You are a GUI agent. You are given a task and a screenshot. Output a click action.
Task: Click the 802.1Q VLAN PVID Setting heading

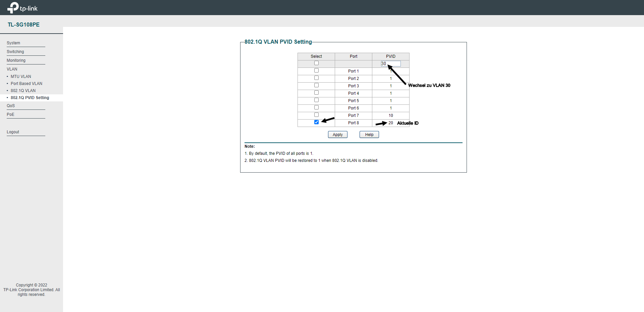(278, 42)
